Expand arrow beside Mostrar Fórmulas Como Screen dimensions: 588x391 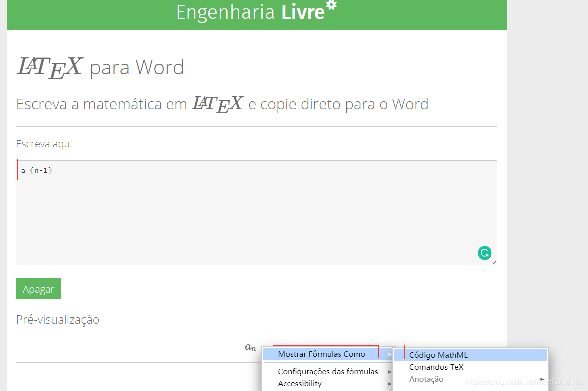click(389, 354)
